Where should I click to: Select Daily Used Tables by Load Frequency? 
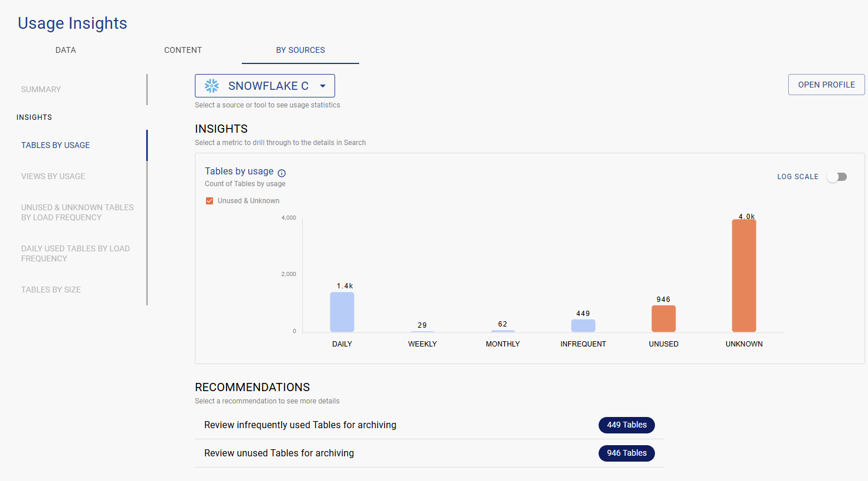pos(75,254)
